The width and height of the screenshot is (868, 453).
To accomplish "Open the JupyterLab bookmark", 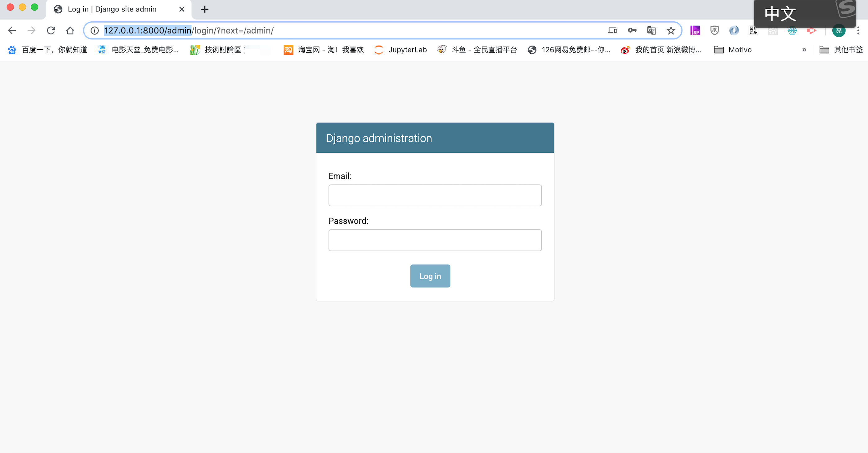I will [x=400, y=50].
